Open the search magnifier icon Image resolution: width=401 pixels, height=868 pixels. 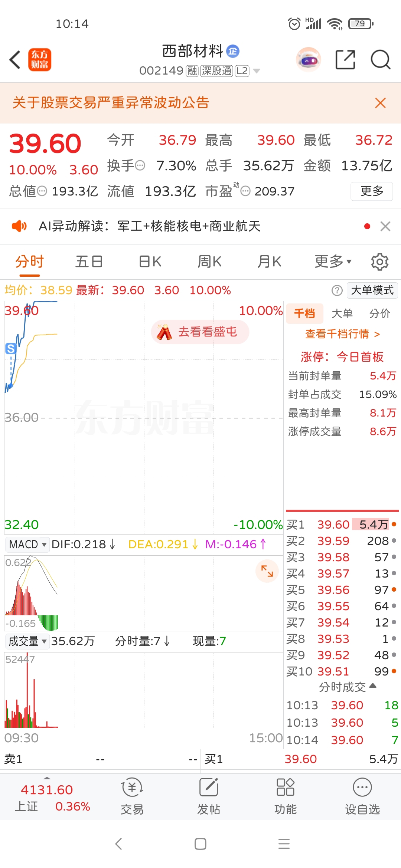(381, 59)
